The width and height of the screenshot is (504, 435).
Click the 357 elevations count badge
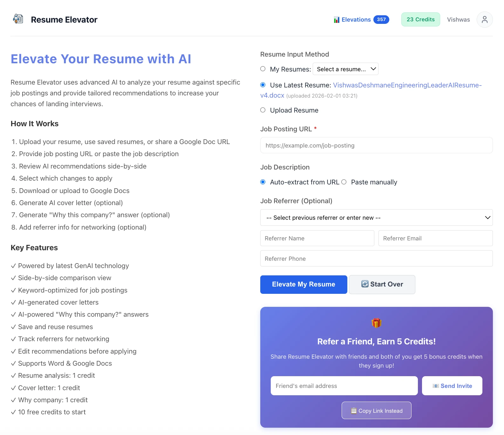click(x=381, y=19)
